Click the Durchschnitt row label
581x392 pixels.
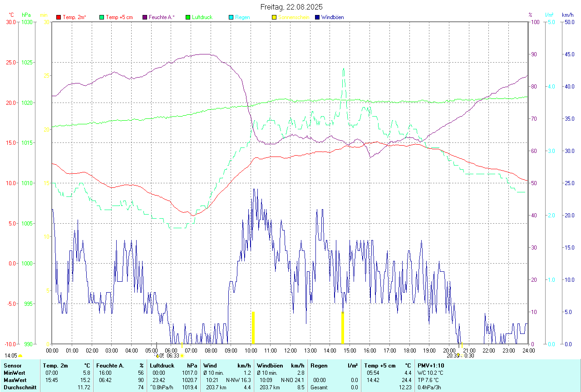coord(20,387)
